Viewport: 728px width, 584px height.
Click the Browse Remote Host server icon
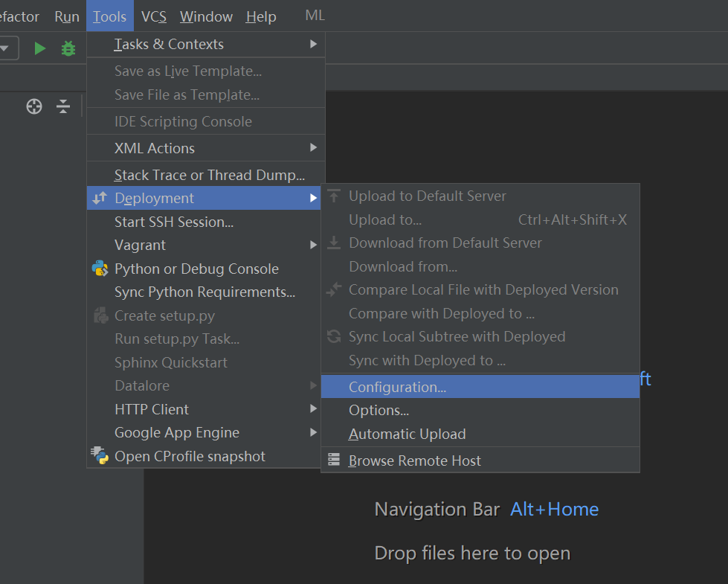[334, 461]
